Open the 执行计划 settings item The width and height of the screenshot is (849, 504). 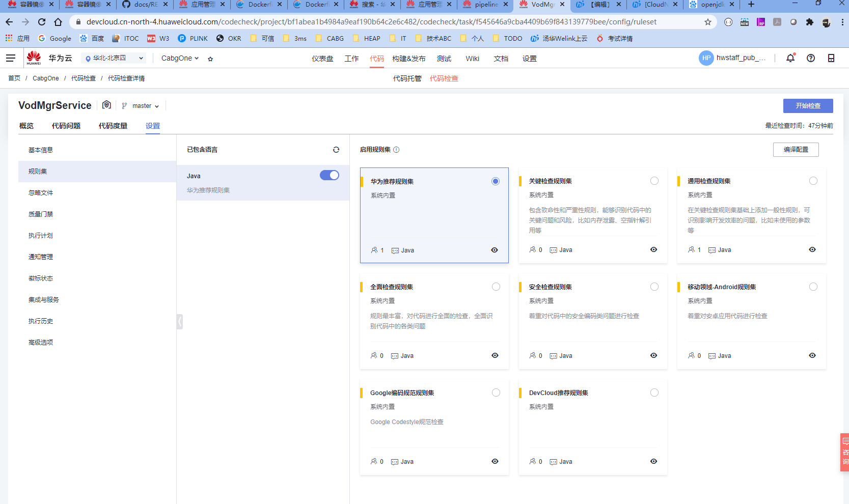pyautogui.click(x=97, y=236)
